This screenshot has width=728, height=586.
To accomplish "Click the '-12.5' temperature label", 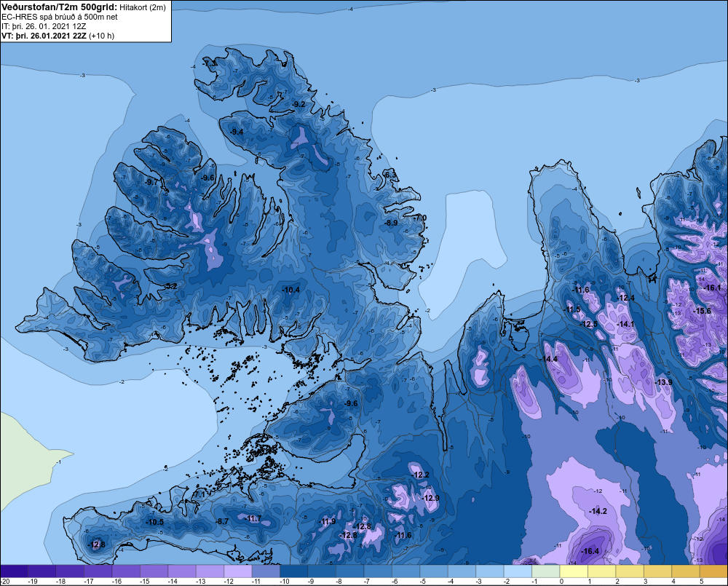I will pos(589,324).
